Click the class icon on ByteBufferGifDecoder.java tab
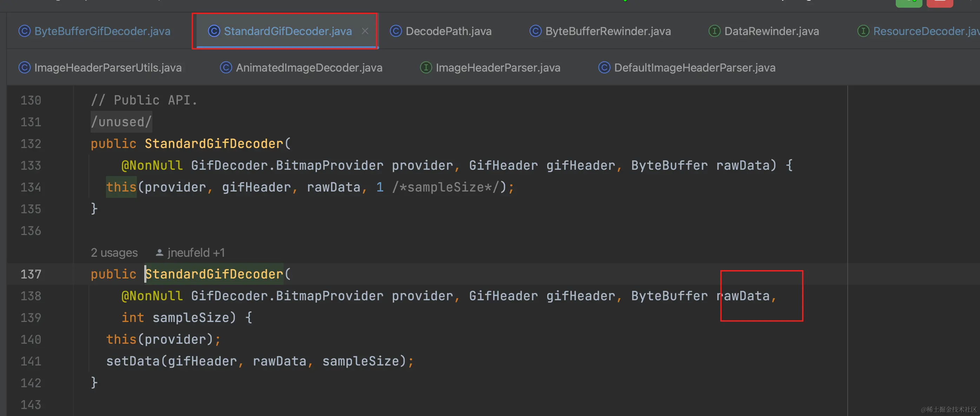980x416 pixels. 24,31
